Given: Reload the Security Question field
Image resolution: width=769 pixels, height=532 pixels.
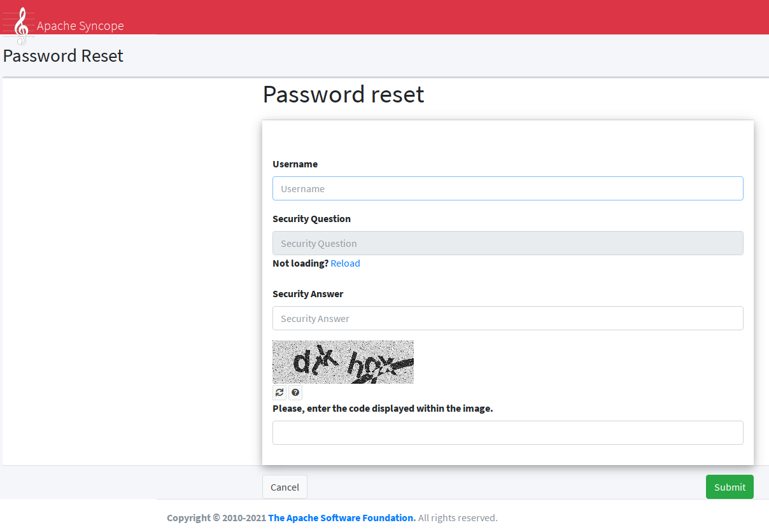Looking at the screenshot, I should coord(345,263).
